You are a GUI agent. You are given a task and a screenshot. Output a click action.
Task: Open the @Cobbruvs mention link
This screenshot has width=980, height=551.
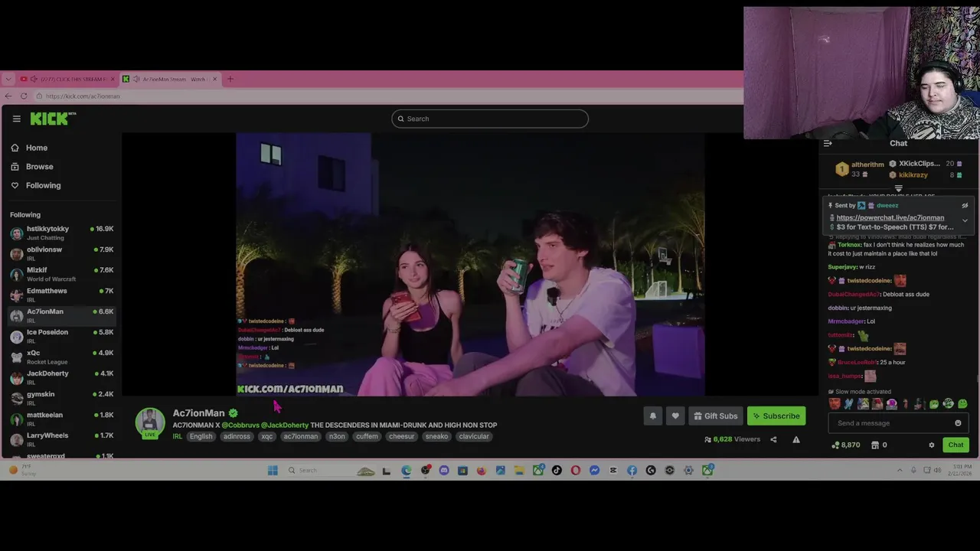pos(240,425)
